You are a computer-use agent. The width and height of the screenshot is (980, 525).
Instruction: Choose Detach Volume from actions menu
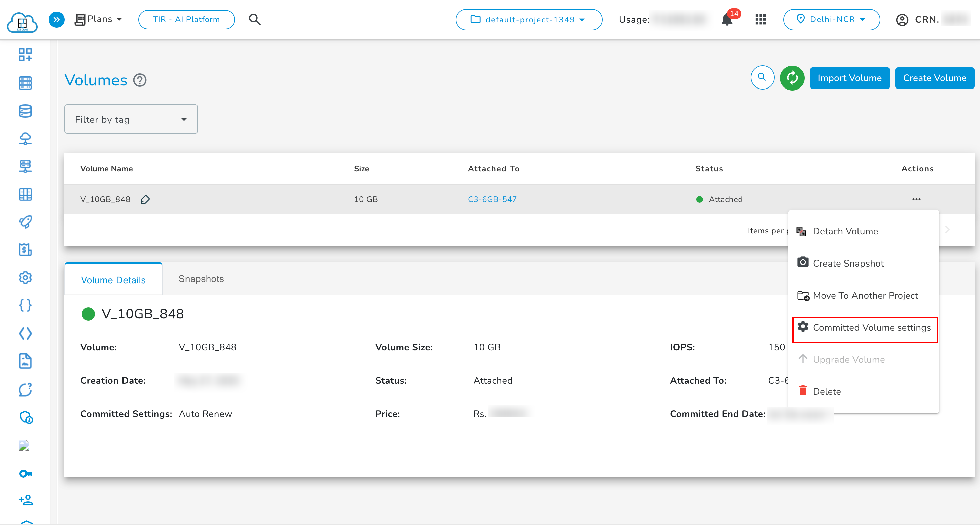pos(845,231)
